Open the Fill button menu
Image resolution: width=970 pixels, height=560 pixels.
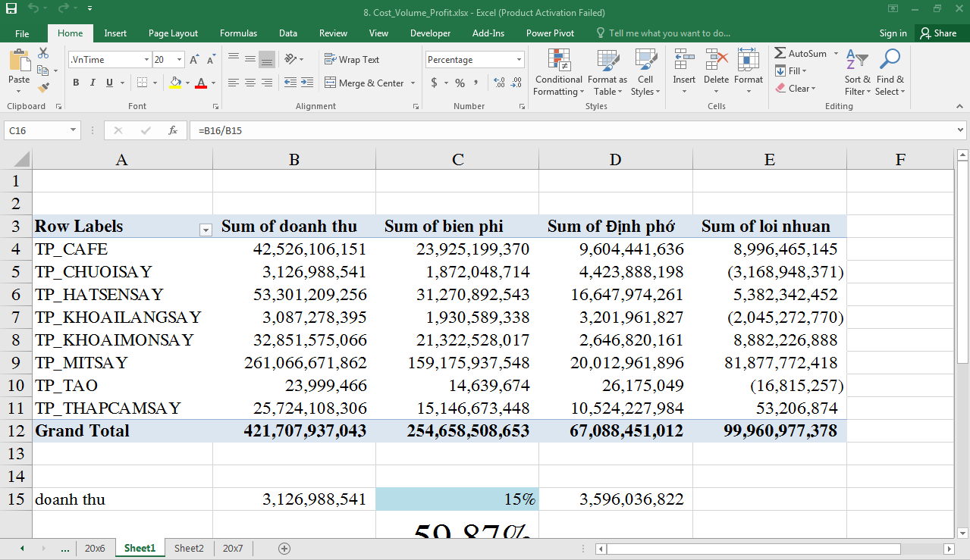coord(791,71)
